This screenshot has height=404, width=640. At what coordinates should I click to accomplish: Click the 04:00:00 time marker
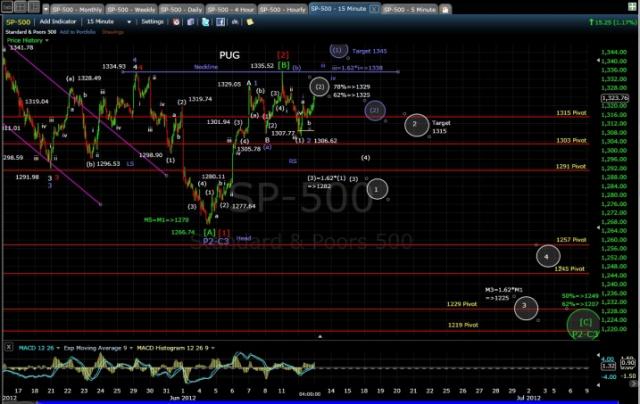(x=309, y=394)
